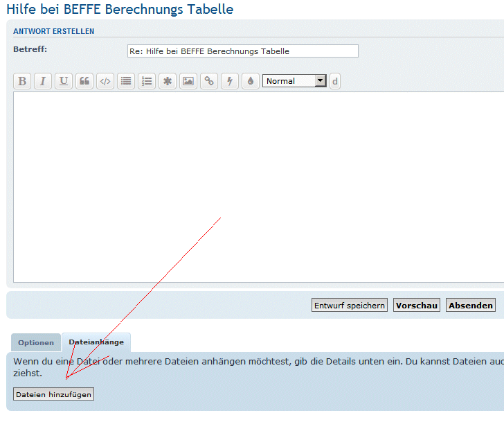Viewport: 504px width, 422px height.
Task: Insert URL link icon
Action: coord(209,81)
